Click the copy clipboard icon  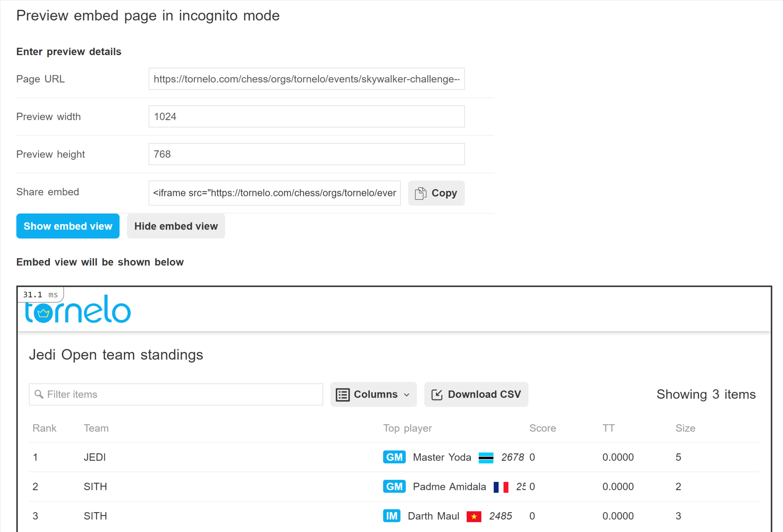tap(421, 193)
